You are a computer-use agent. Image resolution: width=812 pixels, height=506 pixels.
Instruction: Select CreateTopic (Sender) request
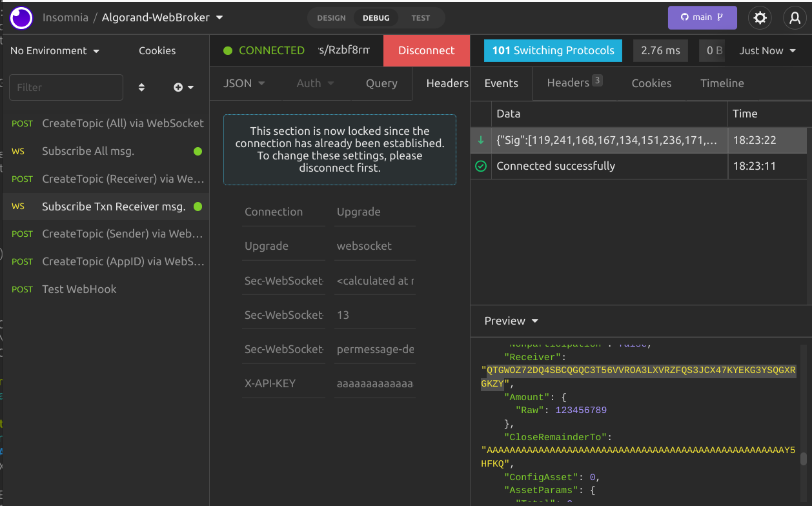coord(106,234)
